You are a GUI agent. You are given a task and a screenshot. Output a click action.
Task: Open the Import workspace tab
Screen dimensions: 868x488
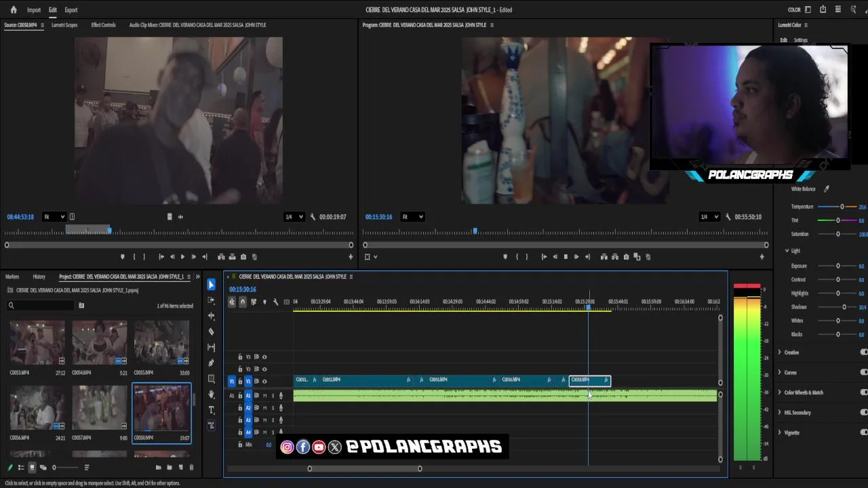point(34,10)
